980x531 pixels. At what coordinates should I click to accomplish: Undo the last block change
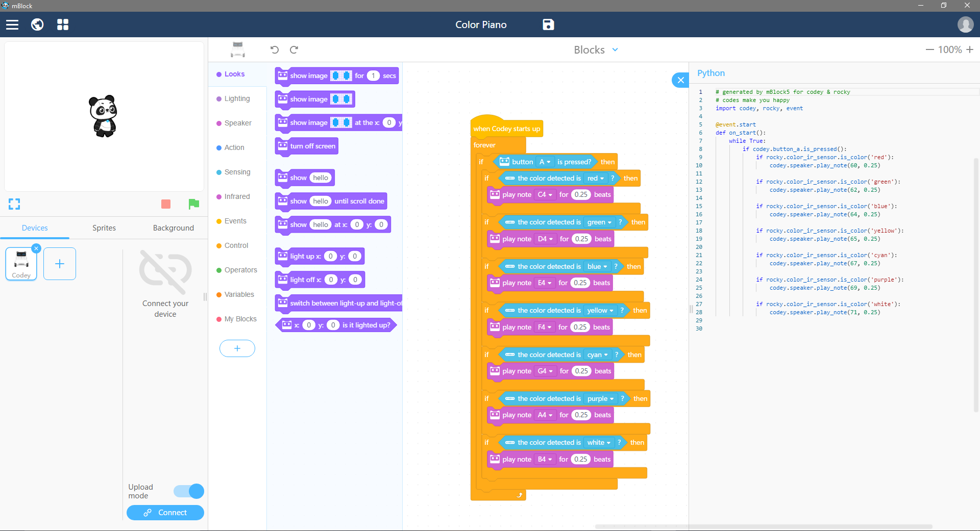[x=275, y=49]
